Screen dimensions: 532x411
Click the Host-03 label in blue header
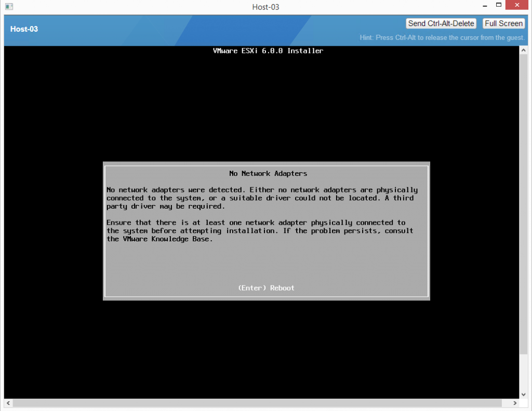point(24,29)
